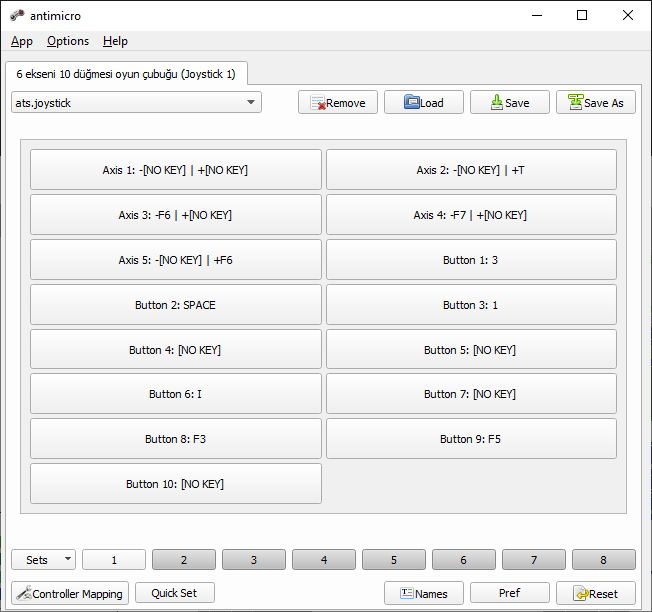
Task: Edit the Axis 4 mapping
Action: pos(471,215)
